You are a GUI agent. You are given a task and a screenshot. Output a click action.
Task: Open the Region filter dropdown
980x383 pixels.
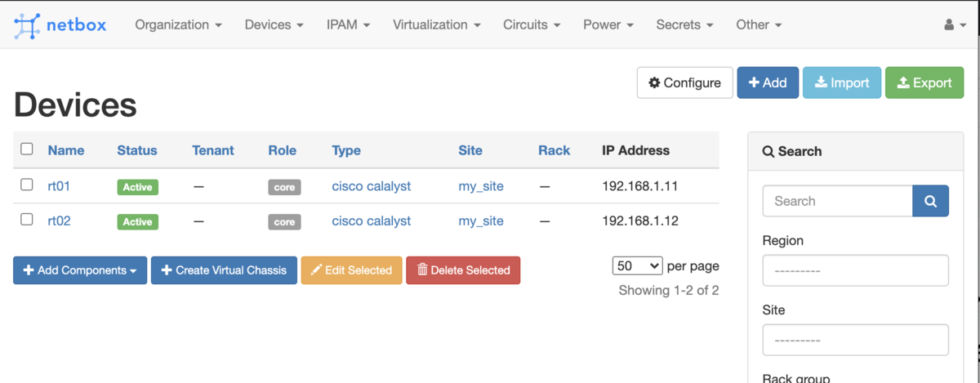(x=855, y=270)
